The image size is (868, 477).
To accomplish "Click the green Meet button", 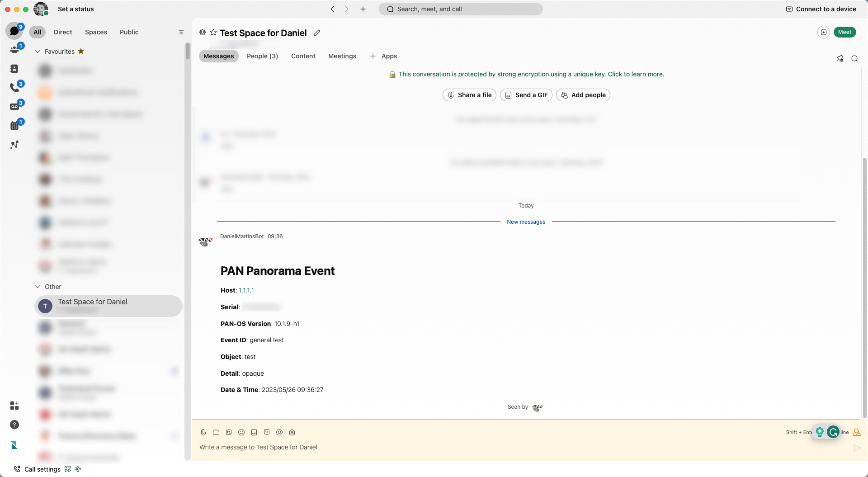I will coord(844,32).
